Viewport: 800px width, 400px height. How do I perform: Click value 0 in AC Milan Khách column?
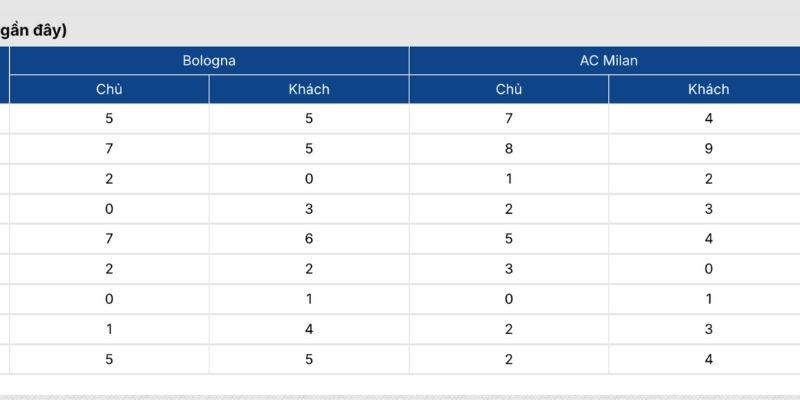coord(708,269)
